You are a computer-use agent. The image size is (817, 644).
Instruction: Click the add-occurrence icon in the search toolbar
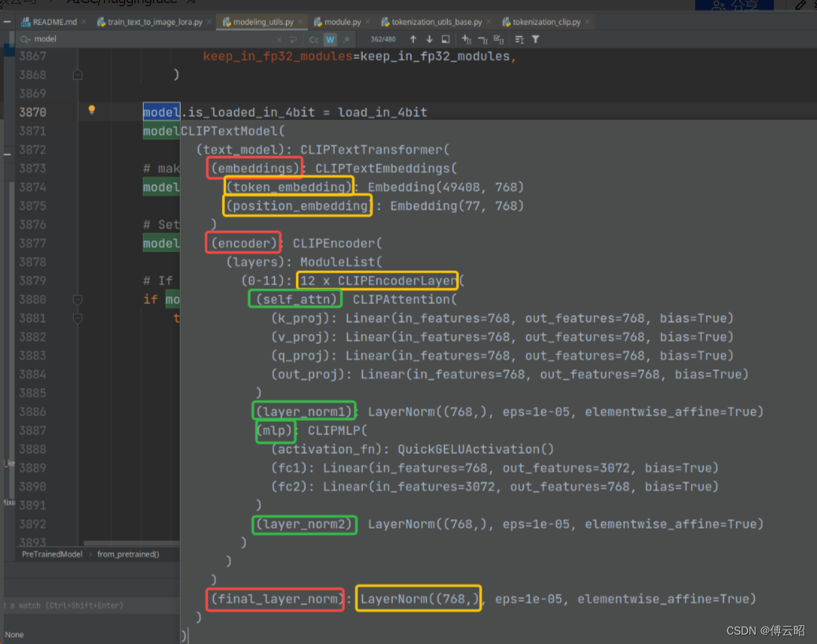(466, 38)
